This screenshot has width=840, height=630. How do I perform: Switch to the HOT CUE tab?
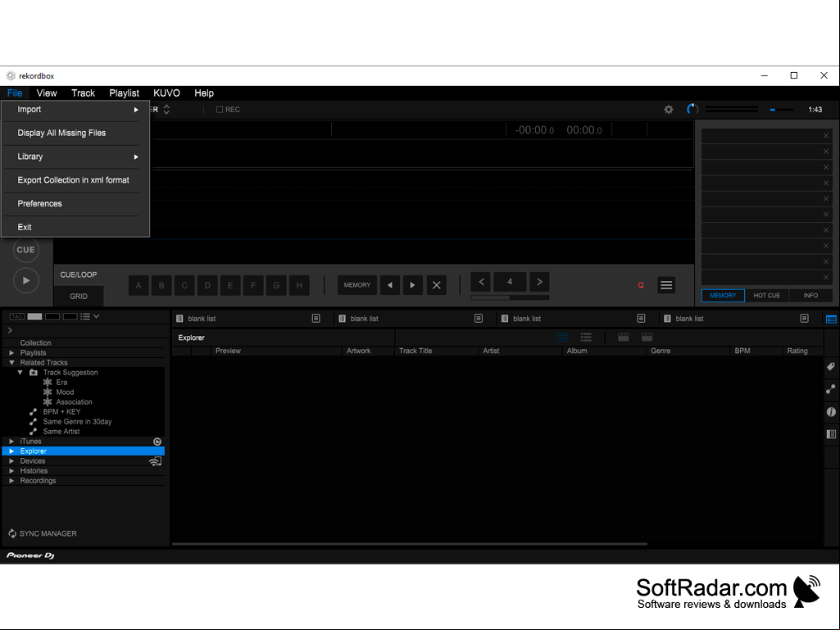pyautogui.click(x=766, y=295)
